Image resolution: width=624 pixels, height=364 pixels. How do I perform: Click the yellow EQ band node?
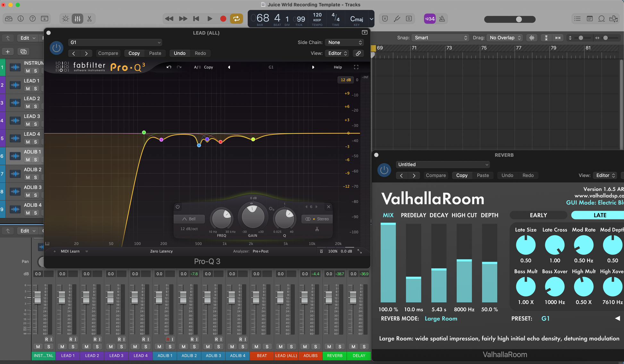point(253,139)
